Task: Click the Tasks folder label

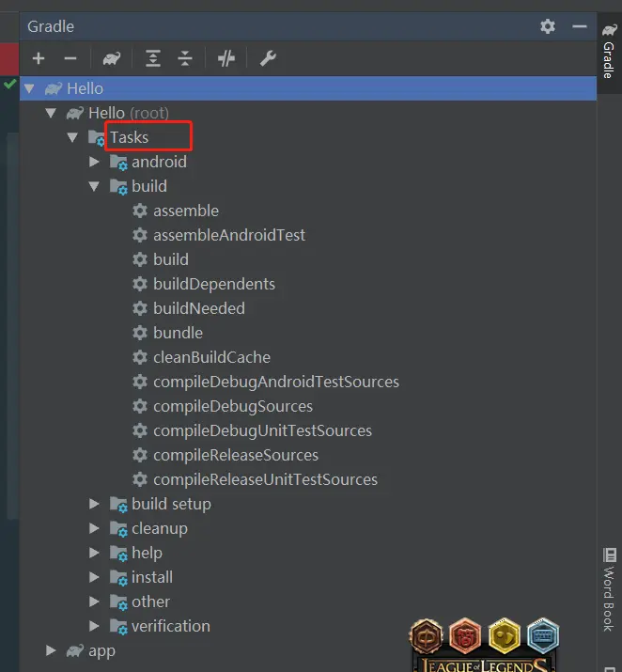Action: coord(130,137)
